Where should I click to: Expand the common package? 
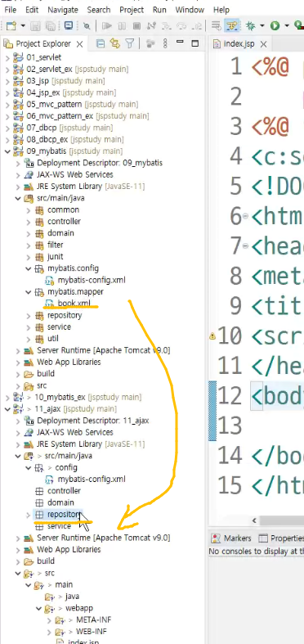(28, 209)
